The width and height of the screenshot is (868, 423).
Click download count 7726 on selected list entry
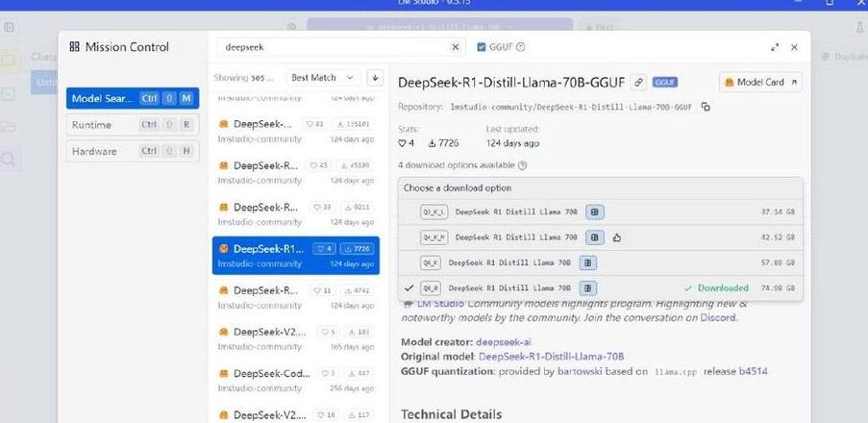click(x=357, y=249)
